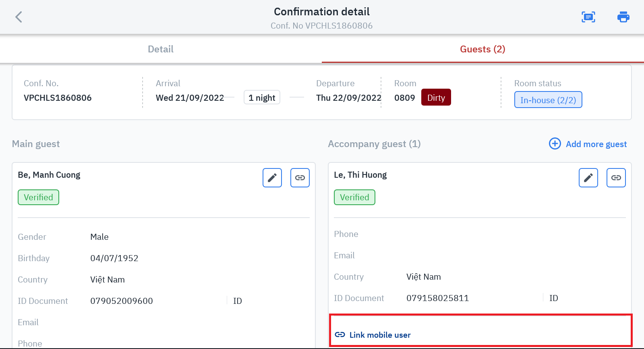This screenshot has height=349, width=644.
Task: Click Verified badge of Le, Thi Huong
Action: [354, 197]
